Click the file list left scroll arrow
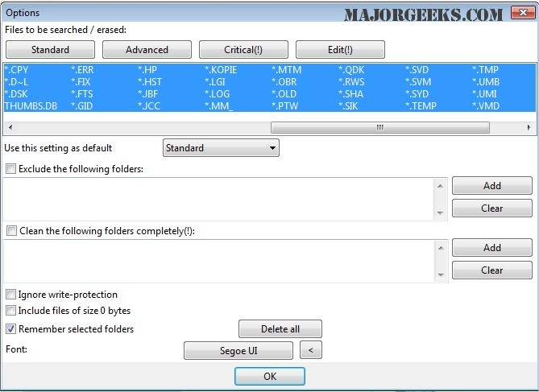Viewport: 539px width, 392px height. click(x=10, y=127)
